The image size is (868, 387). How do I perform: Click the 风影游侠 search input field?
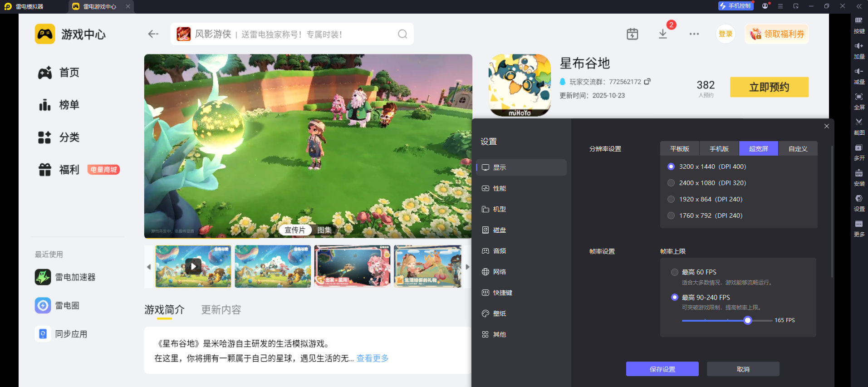[292, 34]
